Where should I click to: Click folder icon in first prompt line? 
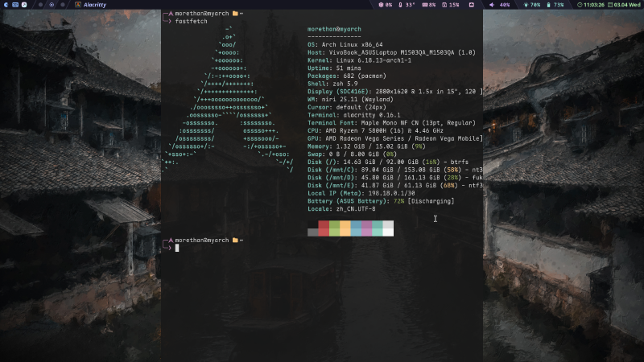[235, 13]
